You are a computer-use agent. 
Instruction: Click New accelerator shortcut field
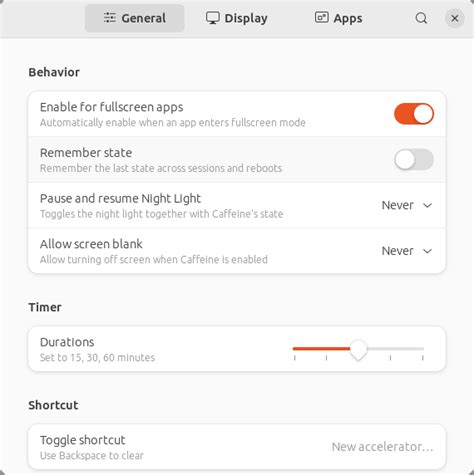(382, 447)
